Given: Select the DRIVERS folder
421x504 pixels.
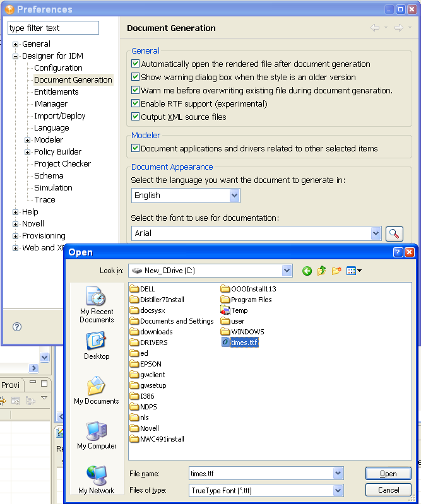Looking at the screenshot, I should (149, 343).
